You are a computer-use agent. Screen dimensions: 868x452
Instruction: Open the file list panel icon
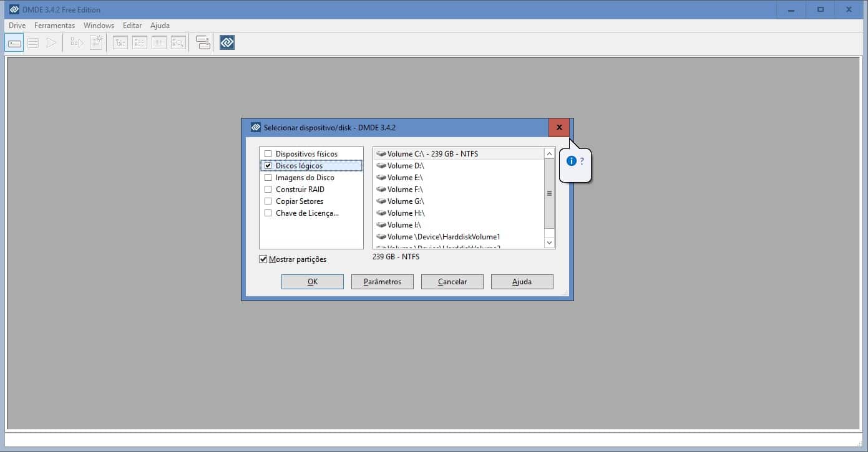coord(140,43)
